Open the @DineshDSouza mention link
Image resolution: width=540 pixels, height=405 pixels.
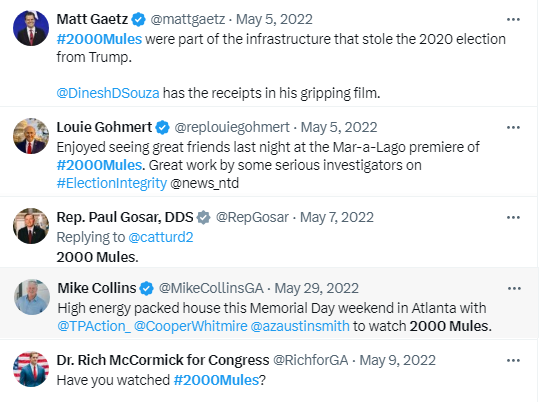coord(108,93)
